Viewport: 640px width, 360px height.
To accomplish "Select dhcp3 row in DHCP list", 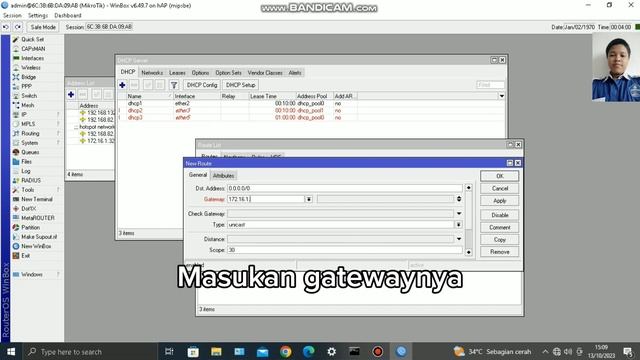I will coord(310,118).
